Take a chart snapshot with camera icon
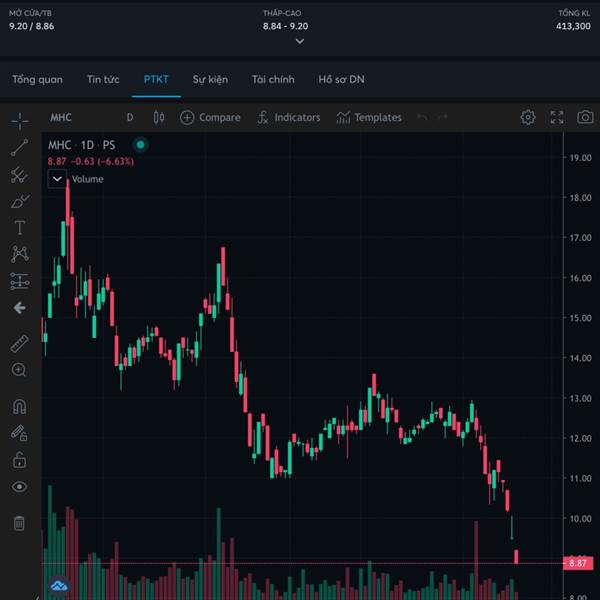Screen dimensions: 600x600 pos(585,117)
